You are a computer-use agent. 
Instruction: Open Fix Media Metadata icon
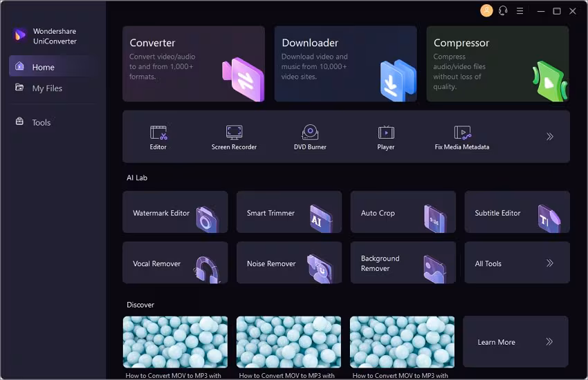[x=462, y=133]
